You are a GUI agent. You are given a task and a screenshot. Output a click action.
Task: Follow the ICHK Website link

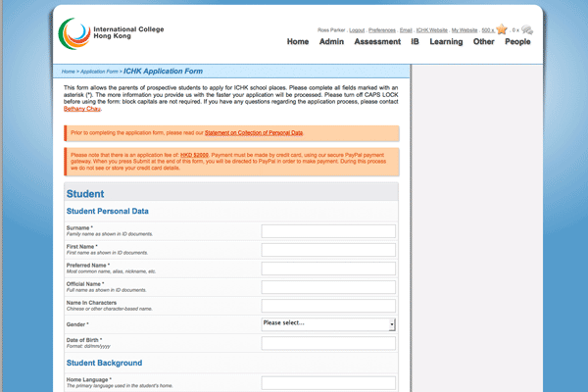click(x=431, y=30)
